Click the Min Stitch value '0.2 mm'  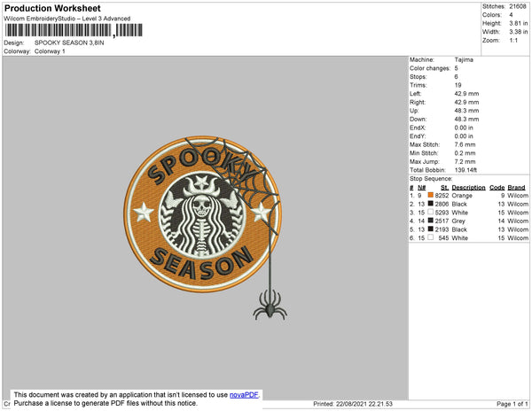tap(465, 153)
